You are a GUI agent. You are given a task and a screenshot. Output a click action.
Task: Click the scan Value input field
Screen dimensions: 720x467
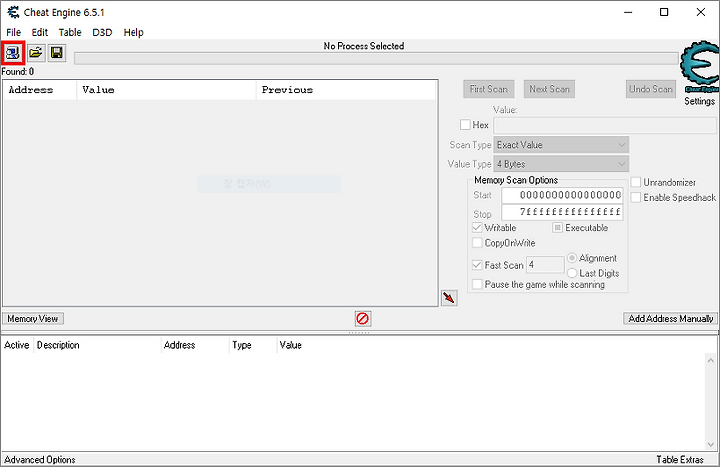click(605, 125)
